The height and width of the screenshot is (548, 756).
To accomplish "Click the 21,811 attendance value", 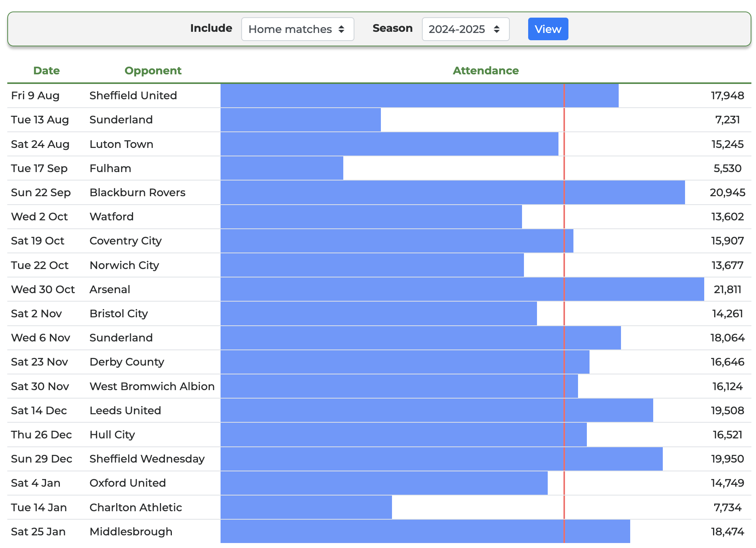I will (727, 289).
